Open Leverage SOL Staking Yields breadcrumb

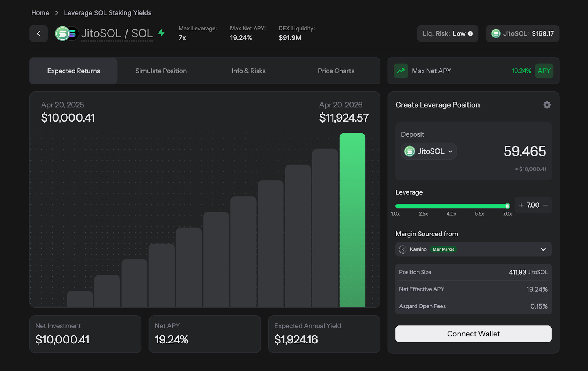pos(108,13)
